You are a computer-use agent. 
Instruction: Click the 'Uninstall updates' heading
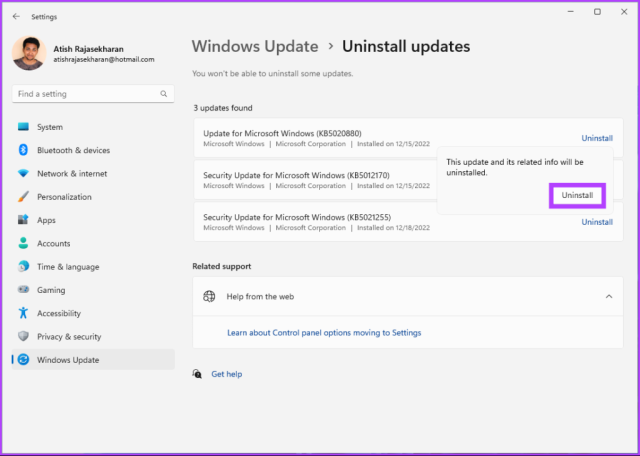[x=406, y=47]
